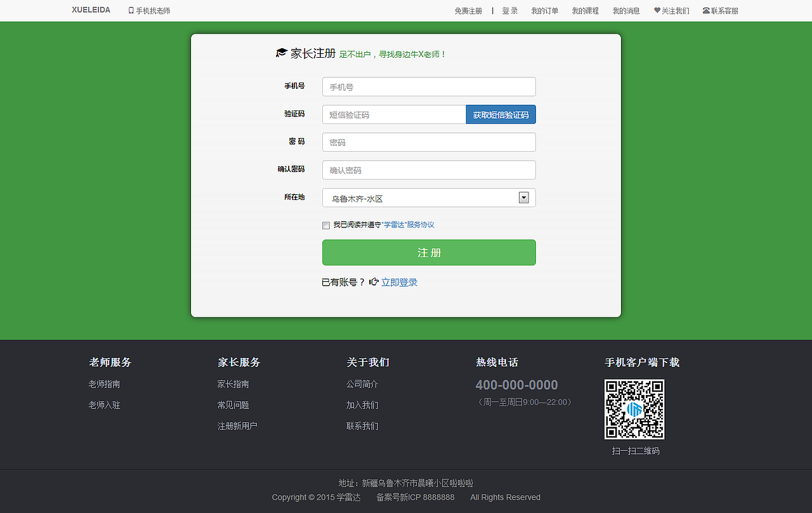This screenshot has width=812, height=513.
Task: Click the XUELEIDA logo text
Action: [91, 10]
